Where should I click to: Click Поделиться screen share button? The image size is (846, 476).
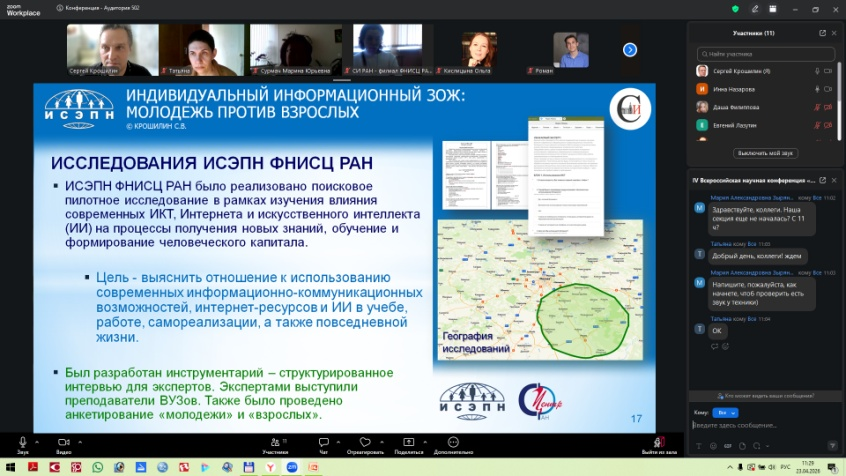(409, 445)
